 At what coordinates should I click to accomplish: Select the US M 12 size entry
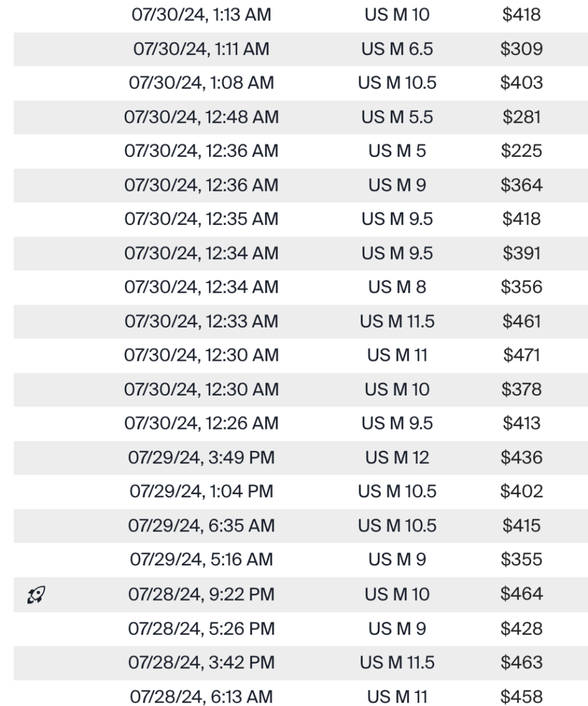point(397,458)
